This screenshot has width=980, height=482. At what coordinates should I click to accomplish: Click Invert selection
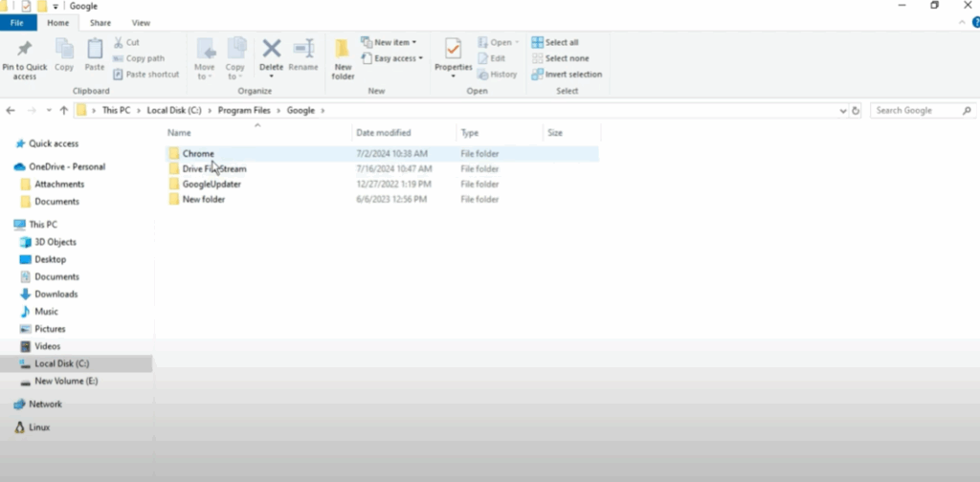pos(567,75)
